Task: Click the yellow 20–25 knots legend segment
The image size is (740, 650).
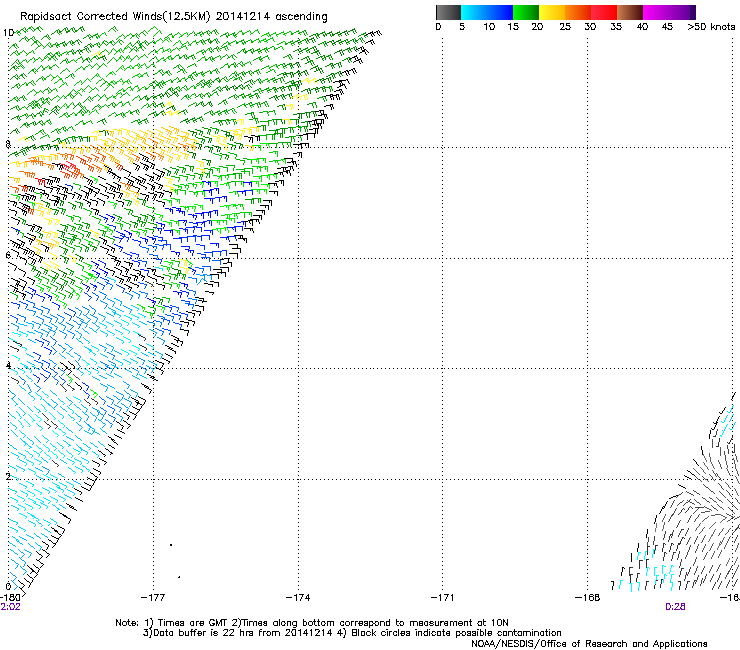Action: (552, 12)
